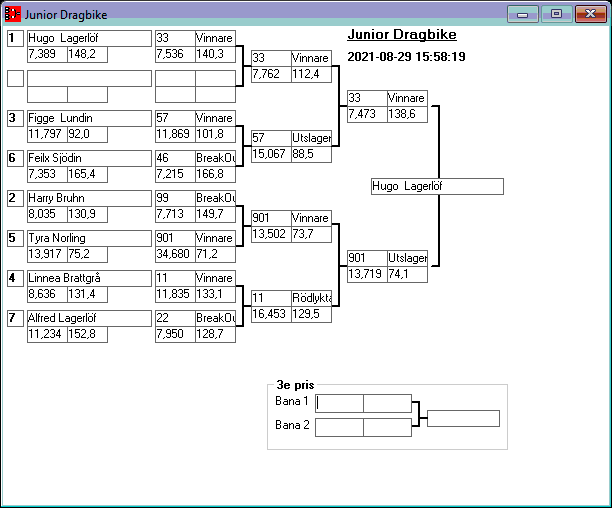Select the time value 8,035
Viewport: 612px width, 508px height.
coord(47,214)
